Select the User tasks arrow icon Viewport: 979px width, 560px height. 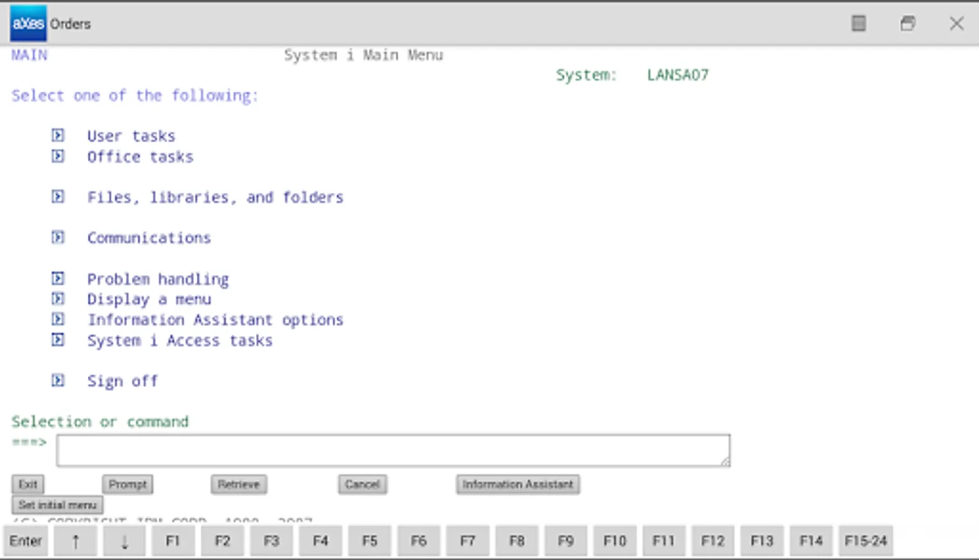[x=58, y=135]
